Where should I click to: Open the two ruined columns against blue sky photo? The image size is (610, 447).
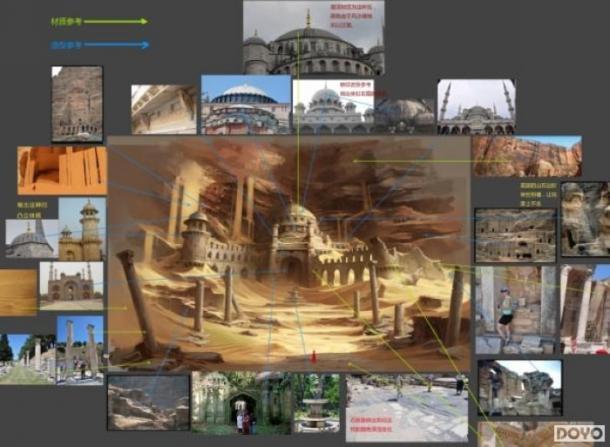click(x=80, y=350)
